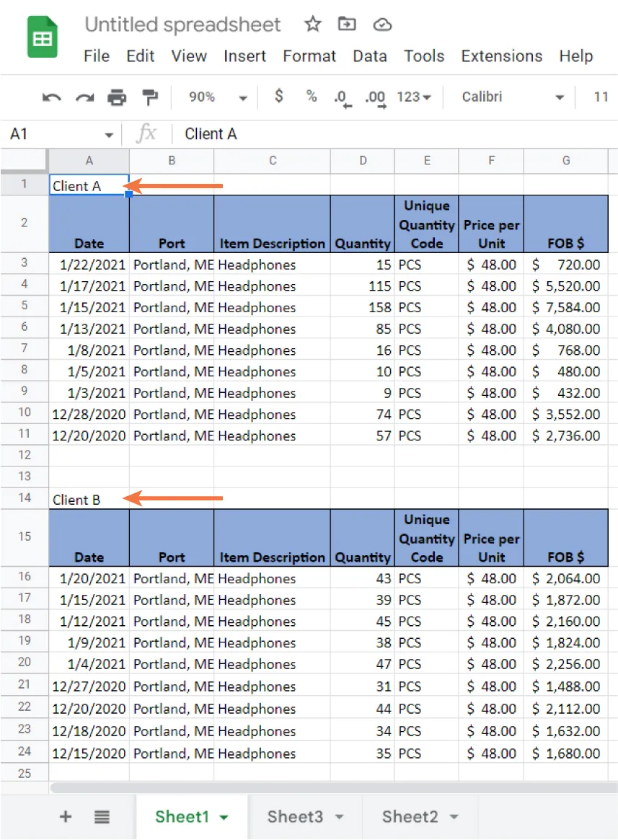The image size is (618, 840).
Task: Open the Format menu
Action: click(x=309, y=56)
